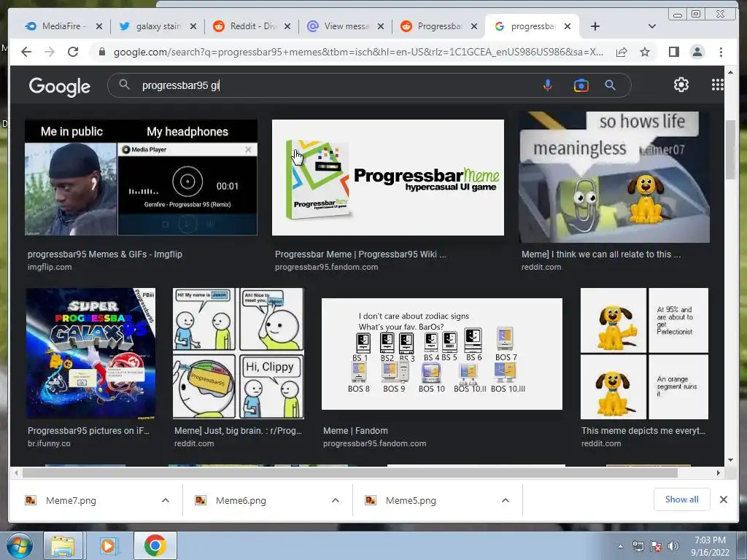Open the Progressbar Meme logo thumbnail
This screenshot has height=560, width=747.
[388, 178]
